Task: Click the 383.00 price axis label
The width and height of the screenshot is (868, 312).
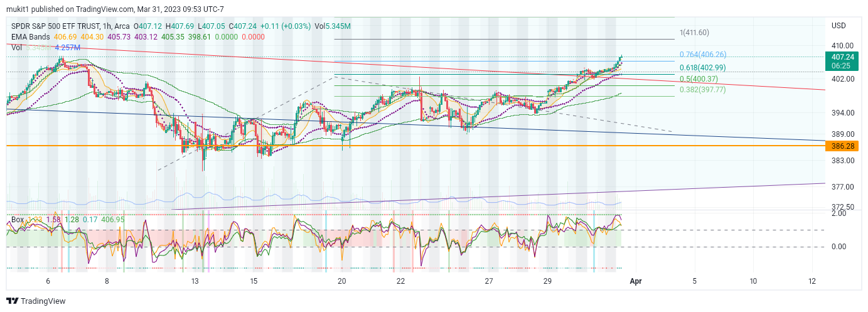Action: click(842, 161)
